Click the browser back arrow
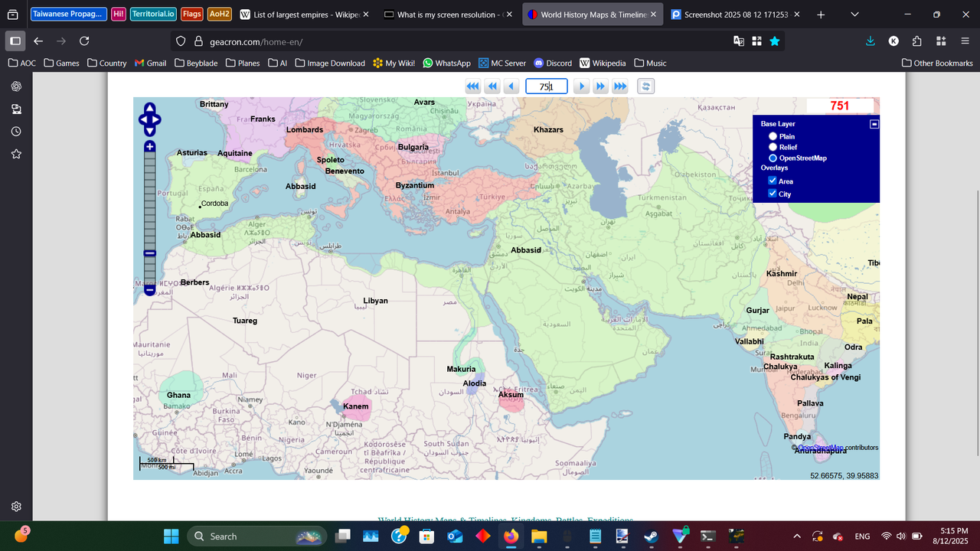 [38, 41]
